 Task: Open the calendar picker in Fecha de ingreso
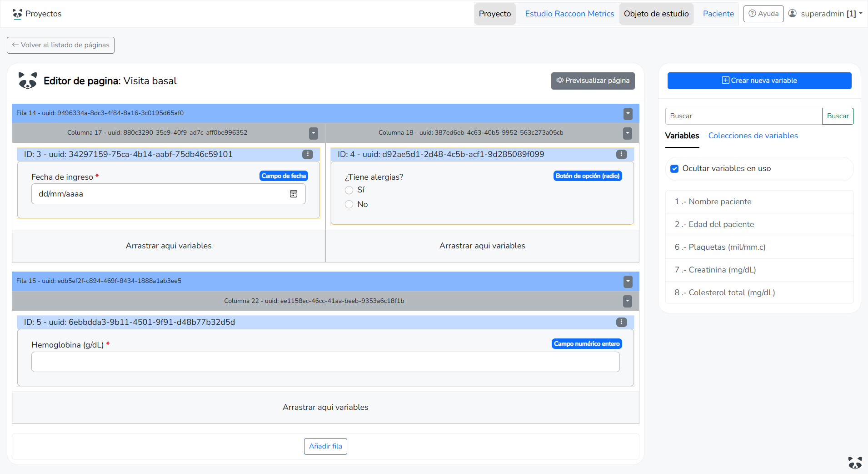(294, 194)
